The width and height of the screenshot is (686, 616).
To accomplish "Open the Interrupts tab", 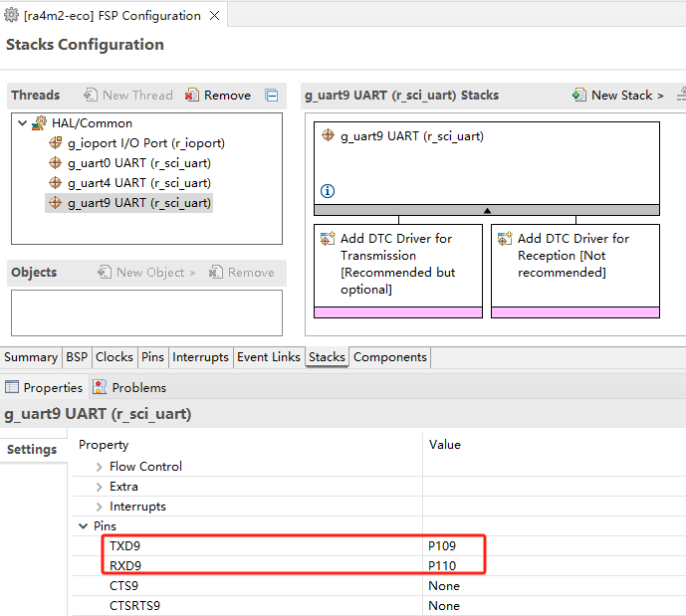I will pyautogui.click(x=200, y=357).
